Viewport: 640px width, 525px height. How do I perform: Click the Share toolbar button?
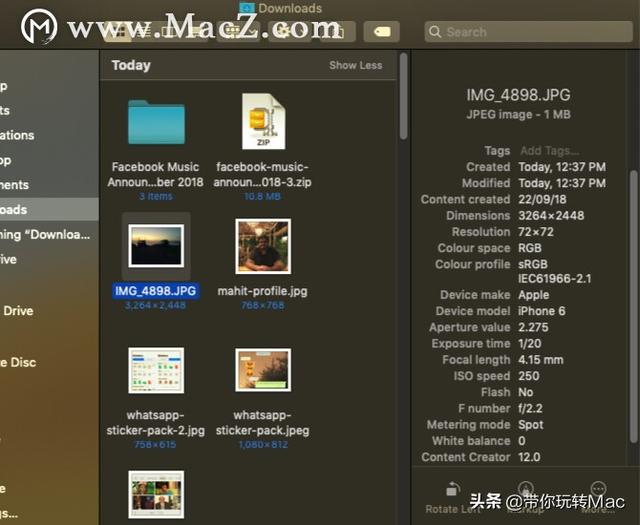coord(338,32)
